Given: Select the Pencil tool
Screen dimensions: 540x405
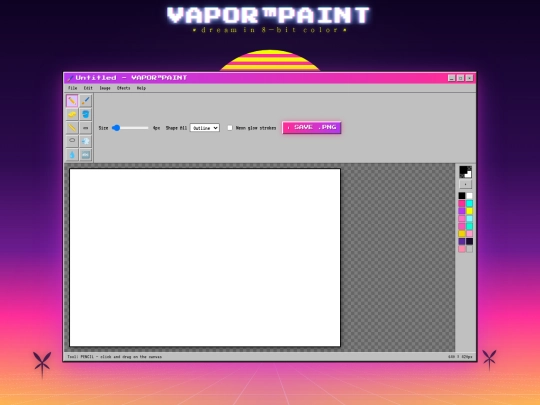Looking at the screenshot, I should point(72,101).
